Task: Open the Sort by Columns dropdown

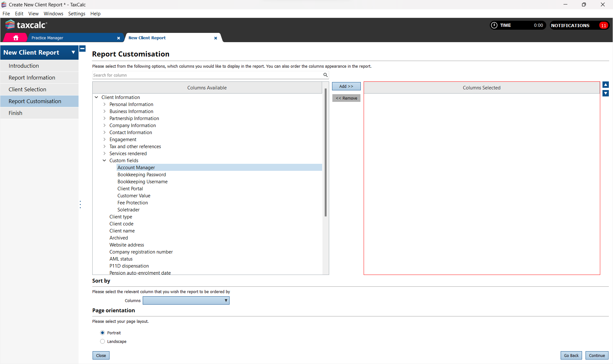Action: (186, 300)
